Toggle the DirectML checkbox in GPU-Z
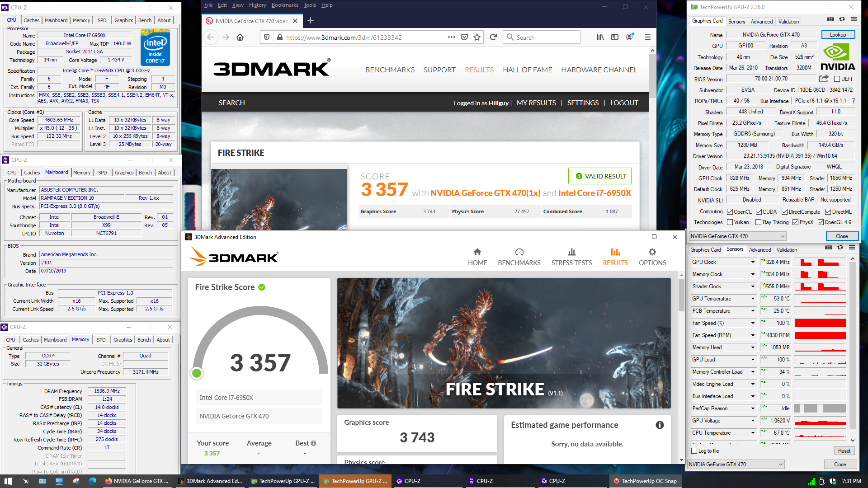Image resolution: width=868 pixels, height=488 pixels. coord(828,212)
